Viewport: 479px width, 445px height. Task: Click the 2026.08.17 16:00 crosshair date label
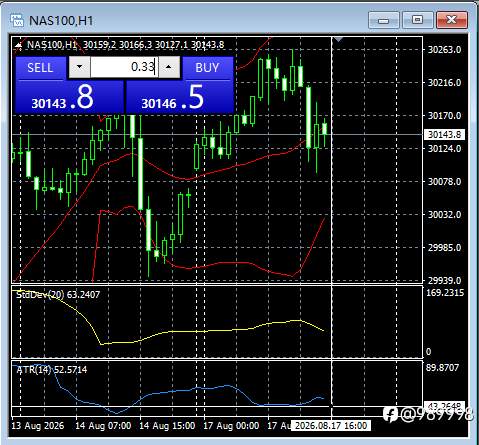click(331, 426)
